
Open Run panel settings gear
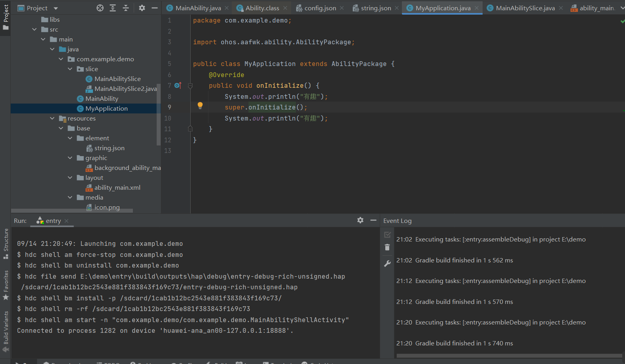[360, 220]
